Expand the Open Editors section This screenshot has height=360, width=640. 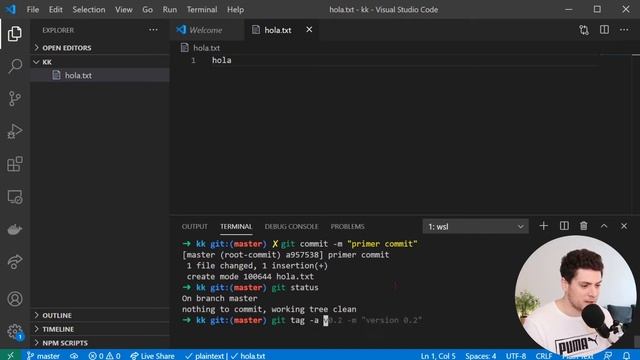click(100, 48)
